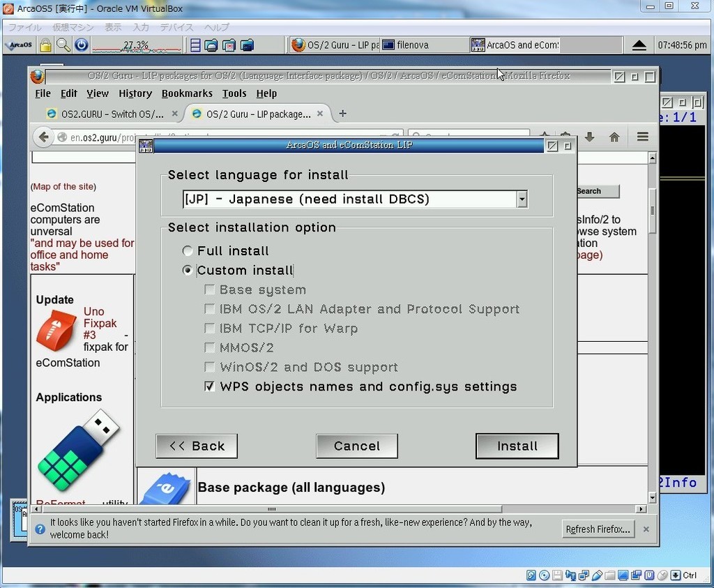714x588 pixels.
Task: Click the Firefox URL address field
Action: (x=228, y=137)
